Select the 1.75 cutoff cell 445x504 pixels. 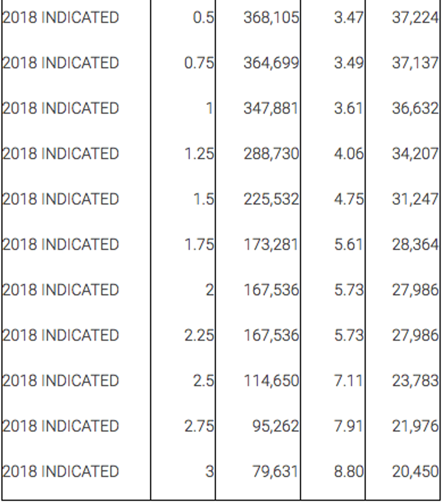199,245
